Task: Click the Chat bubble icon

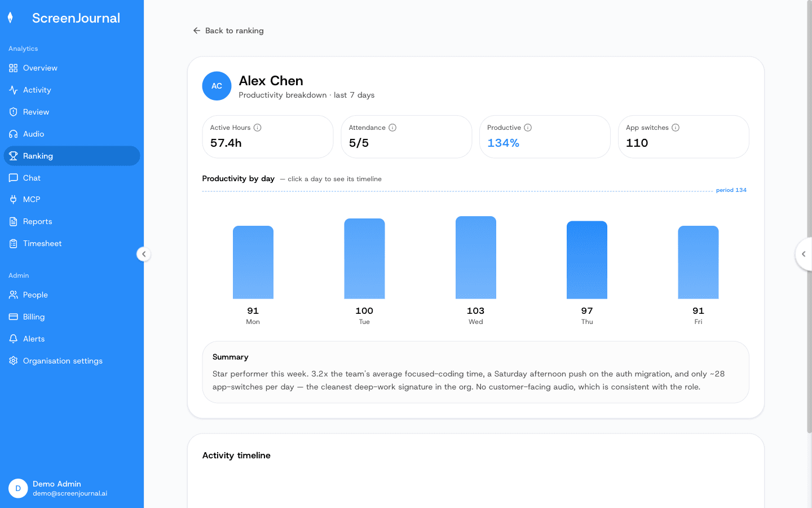Action: click(x=14, y=178)
